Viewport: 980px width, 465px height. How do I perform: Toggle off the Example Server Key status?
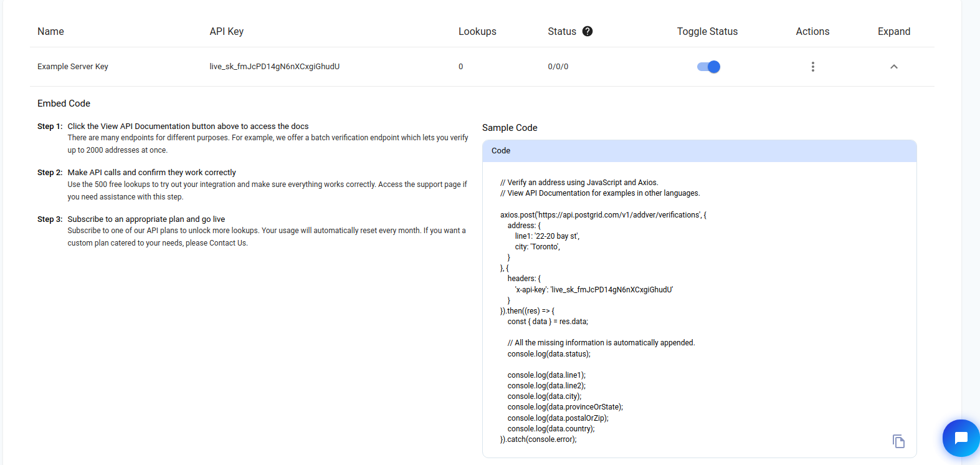[x=708, y=67]
